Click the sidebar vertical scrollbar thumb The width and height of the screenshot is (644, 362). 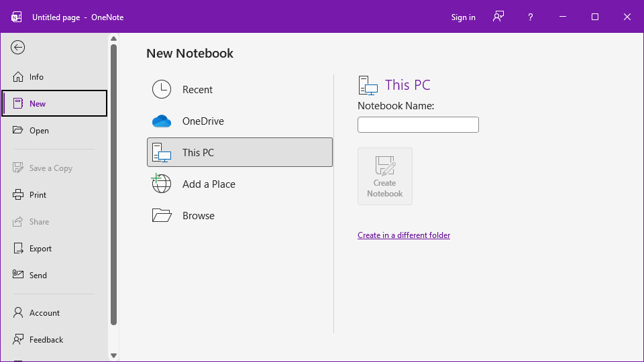(114, 185)
